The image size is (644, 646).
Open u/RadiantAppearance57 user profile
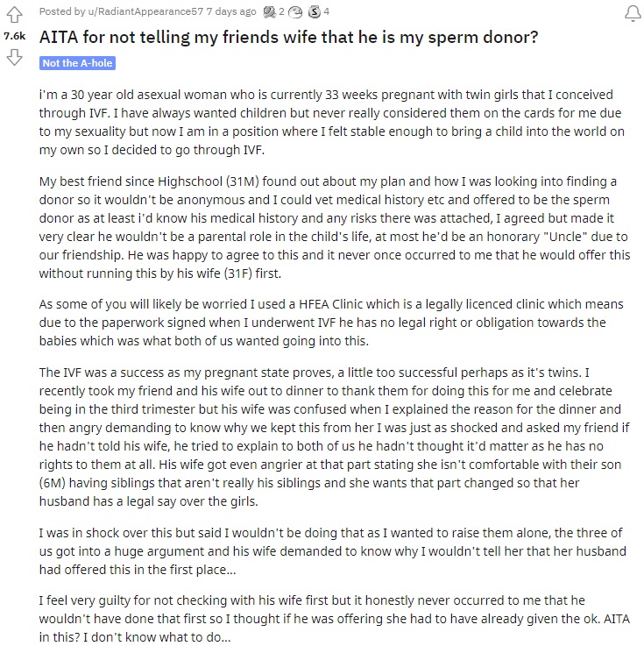pos(145,11)
